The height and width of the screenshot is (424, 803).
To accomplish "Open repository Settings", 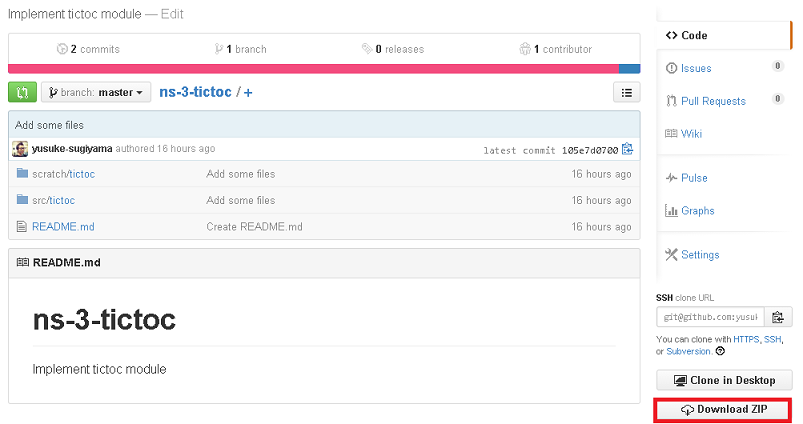I will (x=700, y=255).
